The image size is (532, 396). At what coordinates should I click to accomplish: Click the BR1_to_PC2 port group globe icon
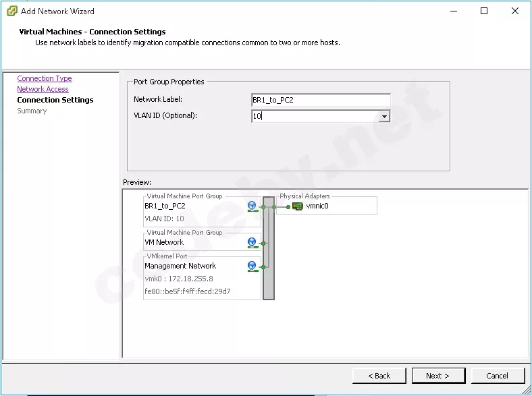pyautogui.click(x=252, y=206)
